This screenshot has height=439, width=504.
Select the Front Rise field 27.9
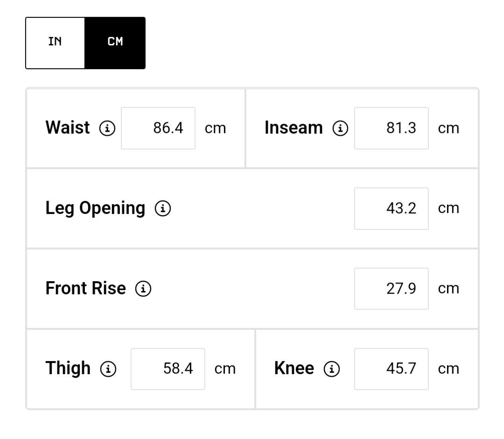coord(392,289)
